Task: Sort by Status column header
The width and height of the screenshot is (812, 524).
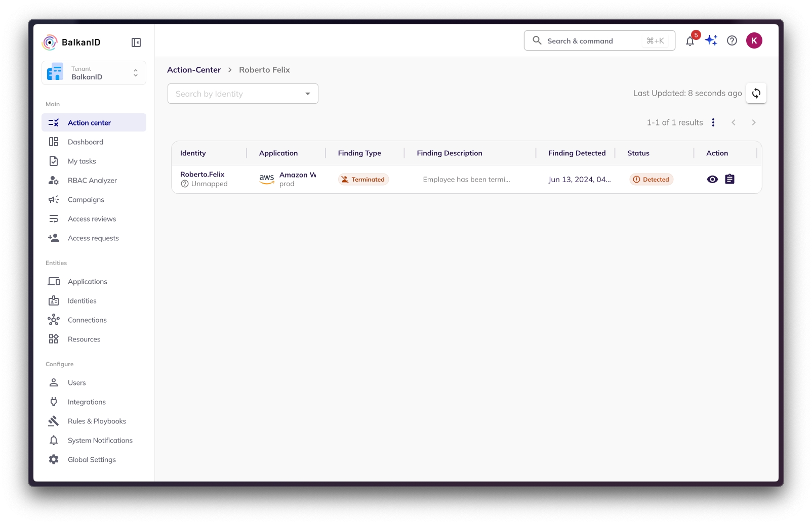Action: click(x=638, y=153)
